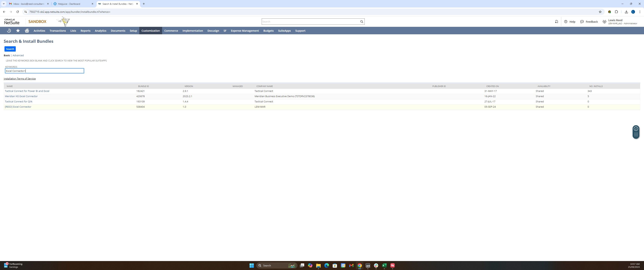Open the role-switch icon beside Lewis Reed
The height and width of the screenshot is (270, 644).
604,22
